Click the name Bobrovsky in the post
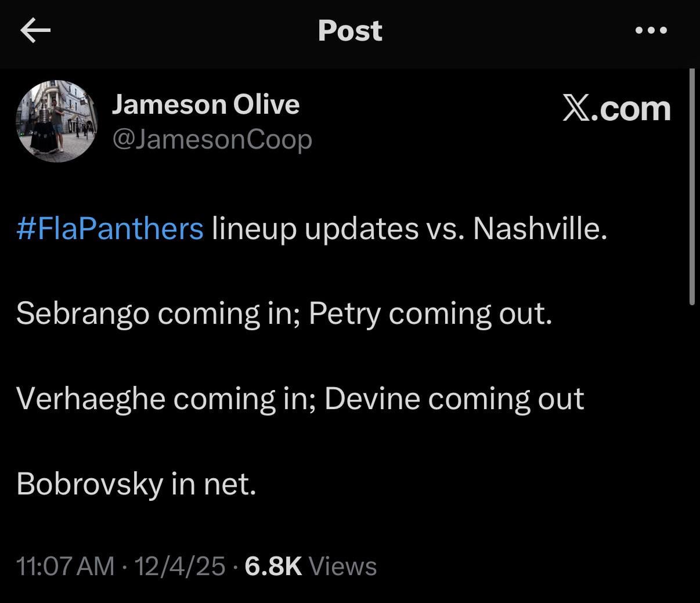 pyautogui.click(x=89, y=484)
